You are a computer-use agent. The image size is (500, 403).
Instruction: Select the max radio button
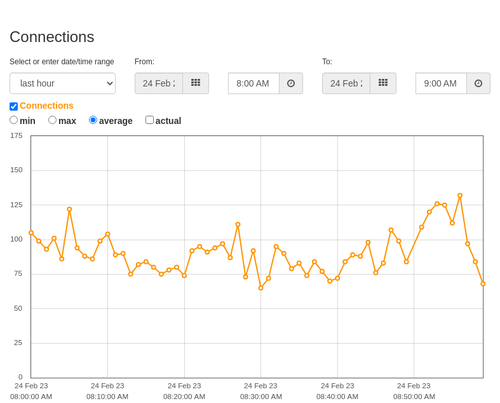pyautogui.click(x=52, y=120)
